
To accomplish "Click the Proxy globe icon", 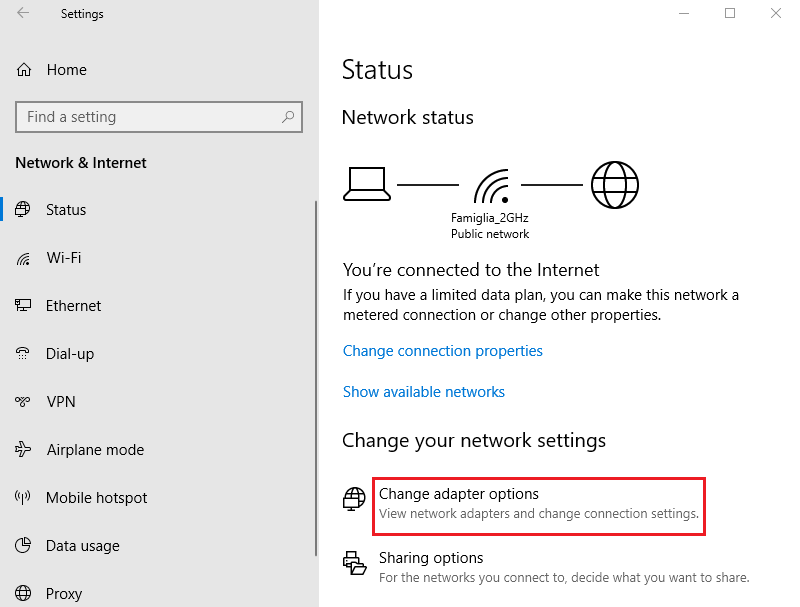I will pos(23,594).
